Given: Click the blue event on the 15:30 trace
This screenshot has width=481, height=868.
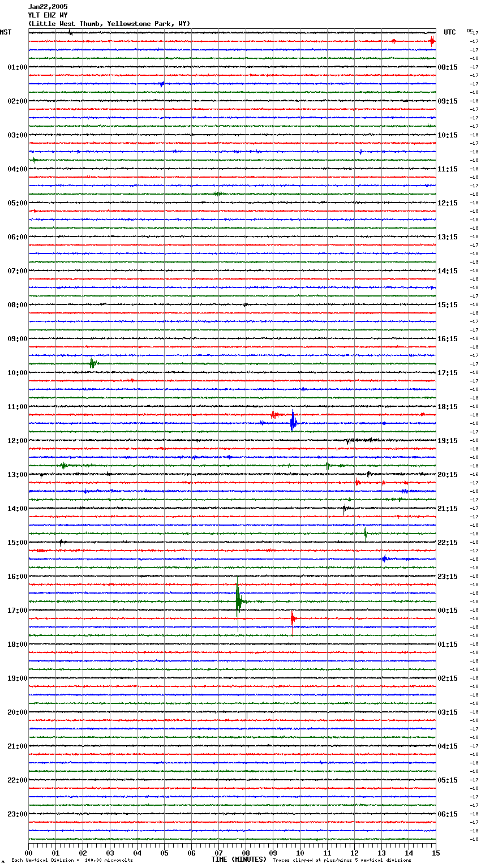Looking at the screenshot, I should pos(385,558).
